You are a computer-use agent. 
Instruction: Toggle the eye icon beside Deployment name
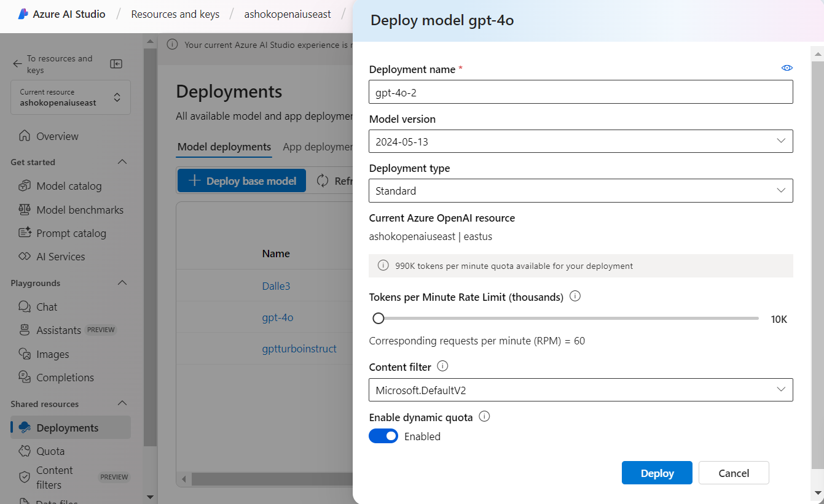[x=787, y=68]
